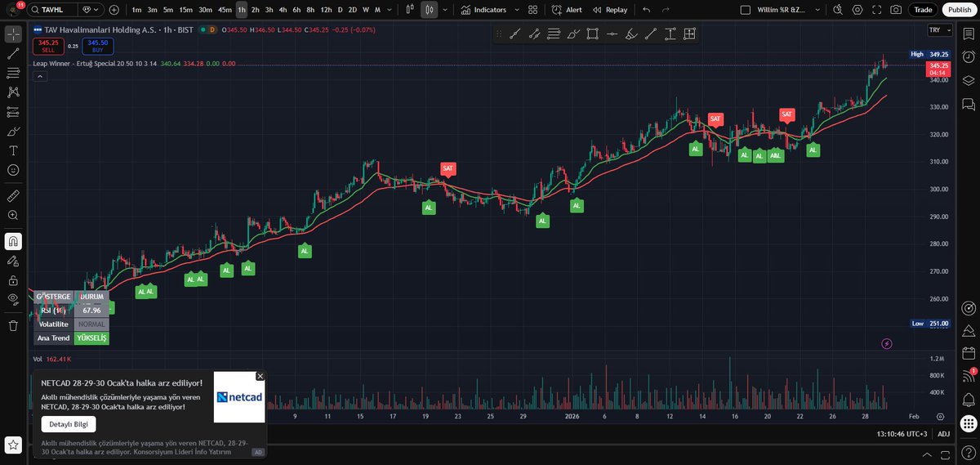Tick the layout checkbox beside Willim %R
Image resolution: width=980 pixels, height=465 pixels.
pyautogui.click(x=744, y=10)
